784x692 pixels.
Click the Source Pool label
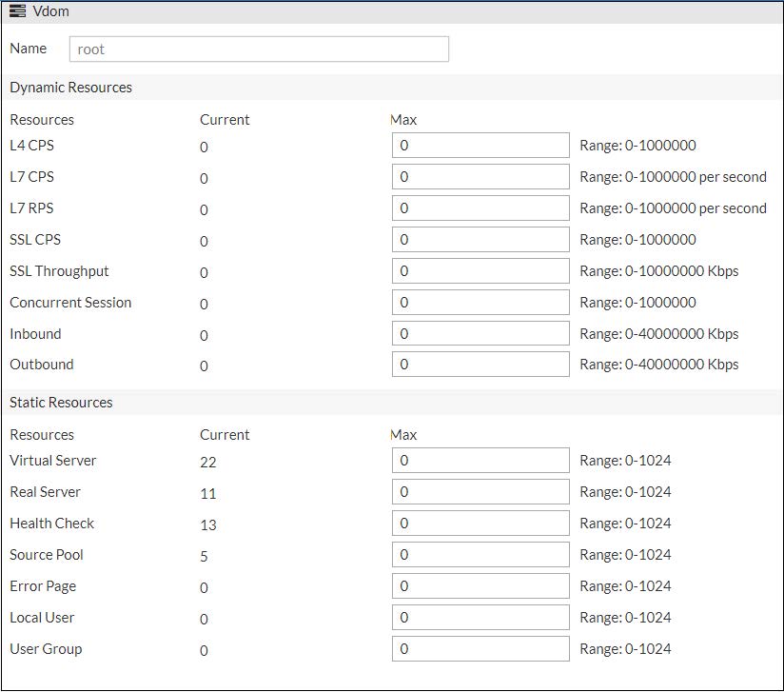(47, 555)
